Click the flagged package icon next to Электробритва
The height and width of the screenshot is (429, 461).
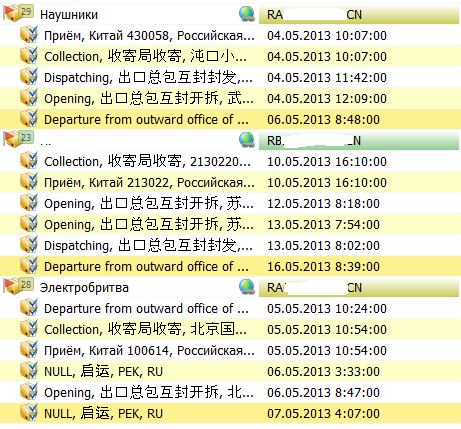pyautogui.click(x=18, y=286)
